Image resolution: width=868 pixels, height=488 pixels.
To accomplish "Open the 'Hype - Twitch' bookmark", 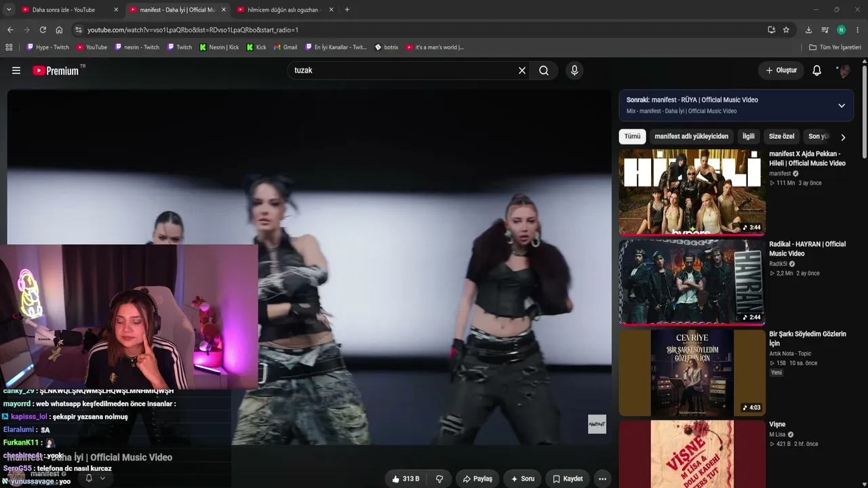I will tap(47, 47).
